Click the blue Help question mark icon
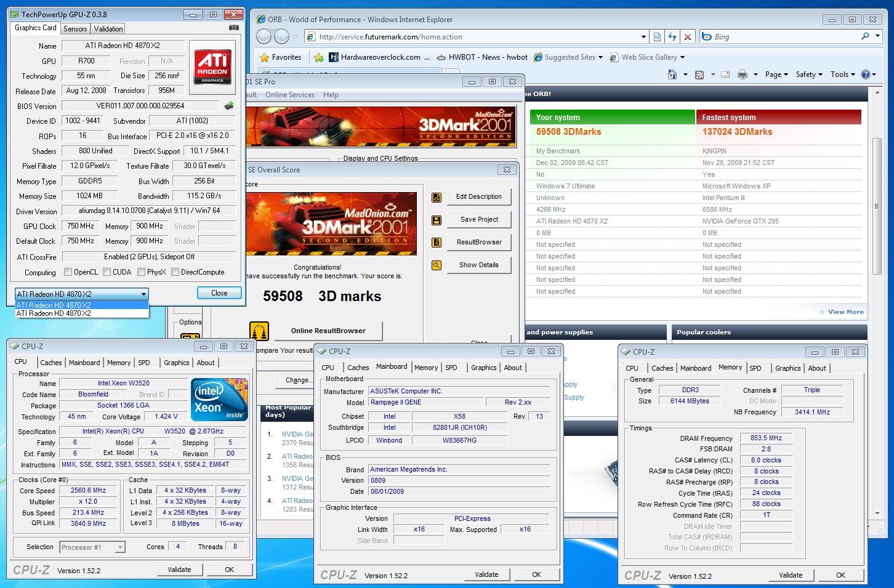The image size is (894, 588). (x=865, y=75)
